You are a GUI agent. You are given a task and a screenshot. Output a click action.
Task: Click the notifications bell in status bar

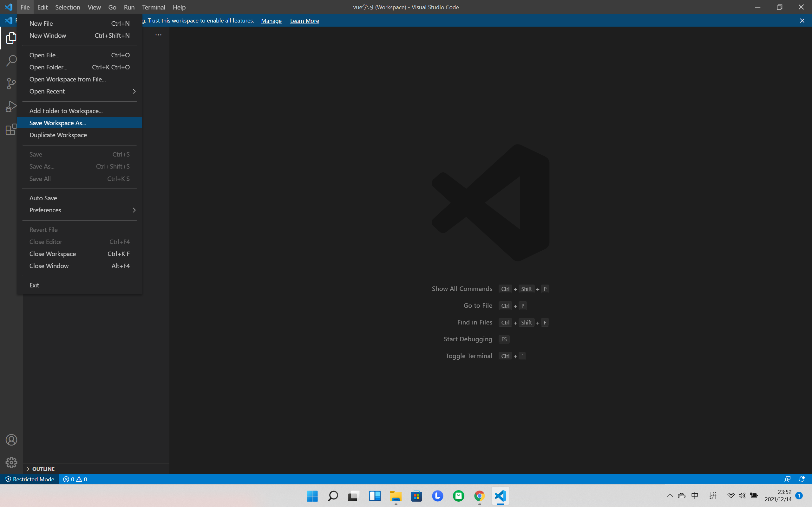[x=802, y=479]
